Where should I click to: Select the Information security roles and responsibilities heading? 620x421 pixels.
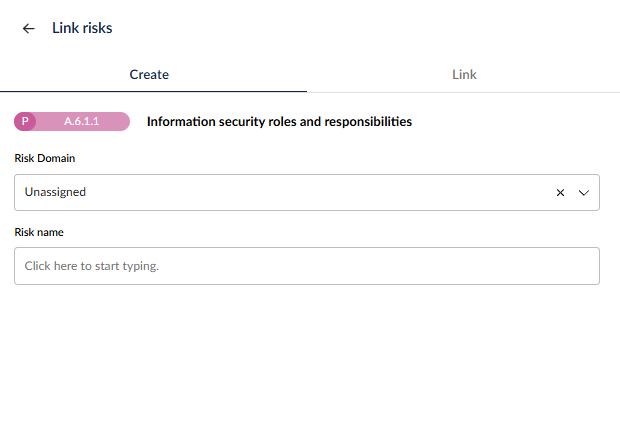(x=279, y=122)
